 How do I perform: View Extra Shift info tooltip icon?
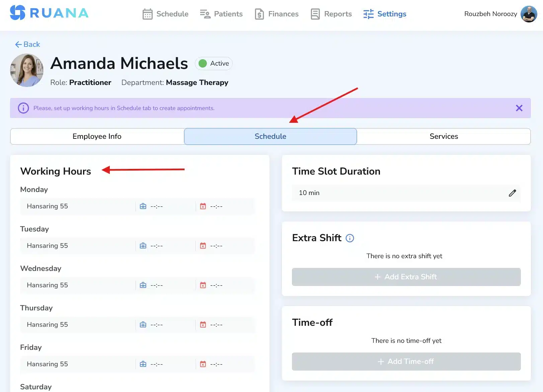click(350, 238)
